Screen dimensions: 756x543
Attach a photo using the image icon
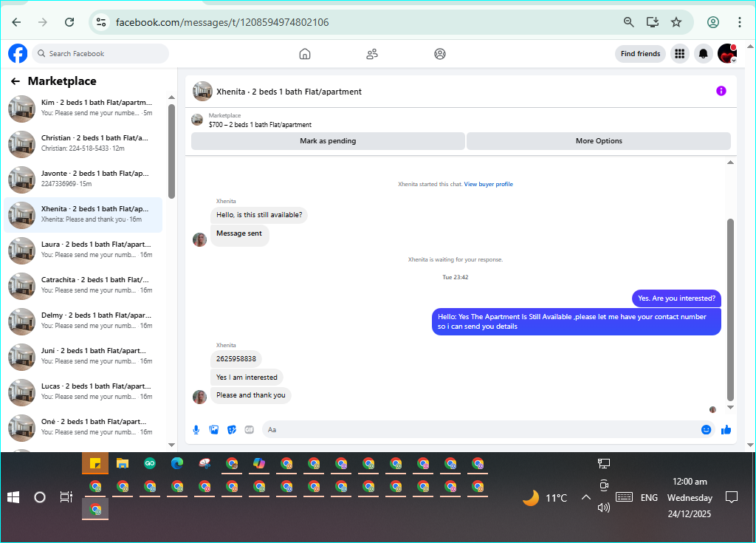(x=214, y=429)
